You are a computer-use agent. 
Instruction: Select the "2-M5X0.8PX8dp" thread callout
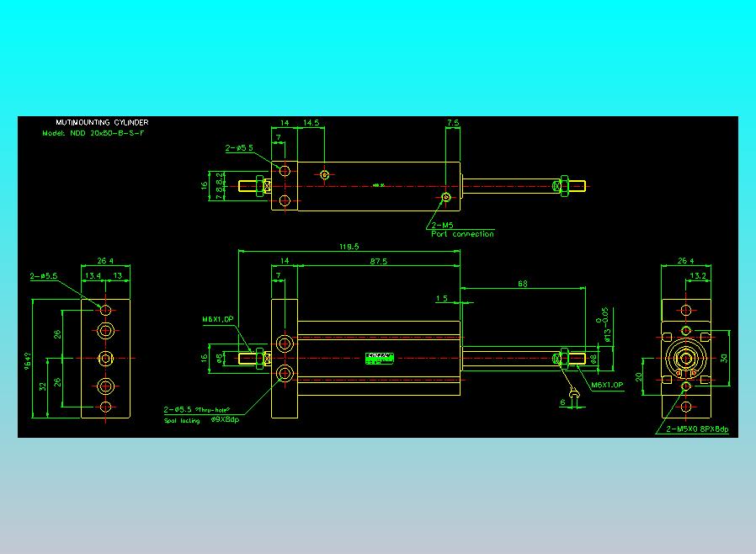tap(697, 429)
